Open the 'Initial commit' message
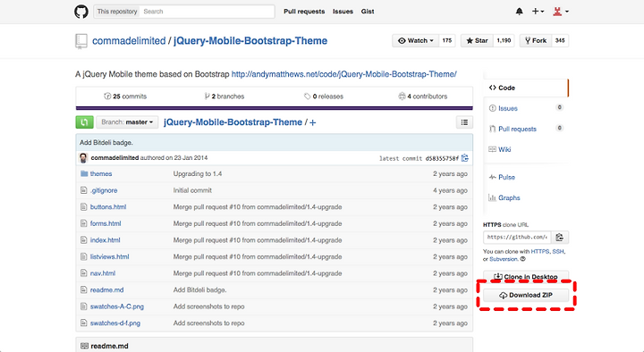644x352 pixels. pyautogui.click(x=192, y=190)
